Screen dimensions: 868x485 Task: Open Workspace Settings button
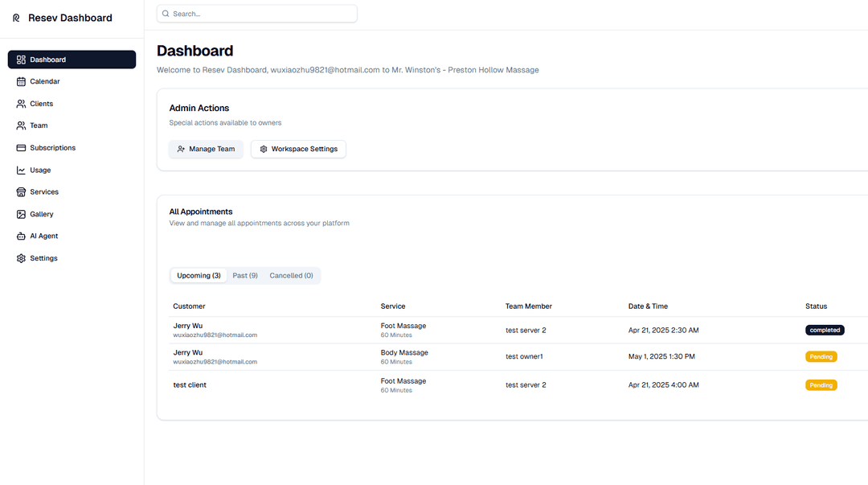click(298, 149)
